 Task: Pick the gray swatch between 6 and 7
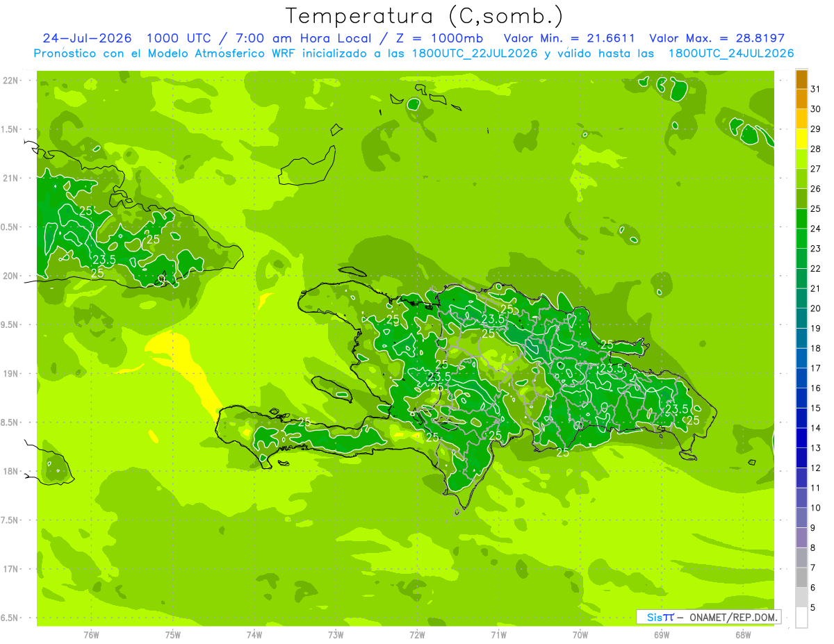coord(801,578)
